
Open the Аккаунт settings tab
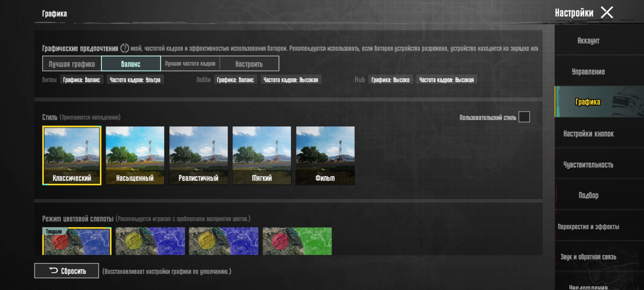tap(588, 41)
